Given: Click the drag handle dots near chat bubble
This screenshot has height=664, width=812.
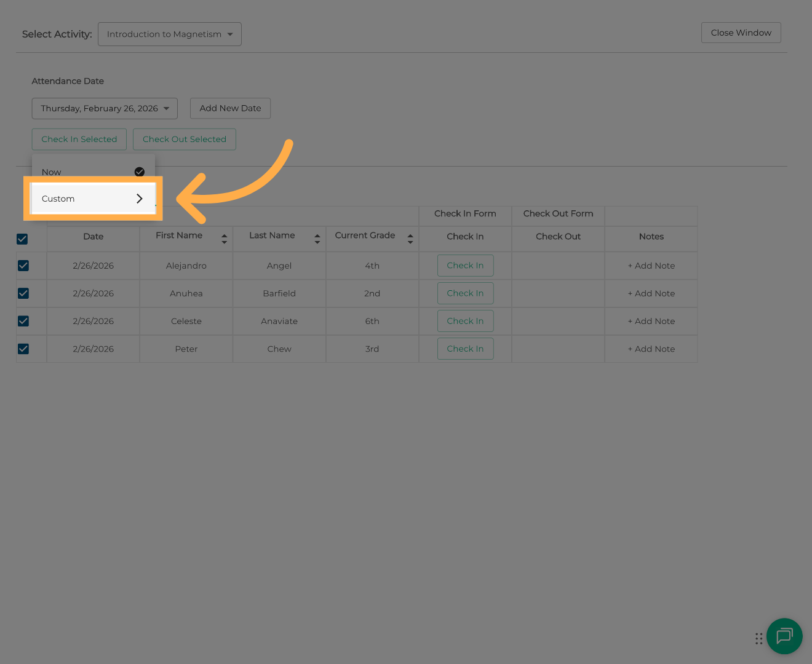Looking at the screenshot, I should (x=758, y=639).
